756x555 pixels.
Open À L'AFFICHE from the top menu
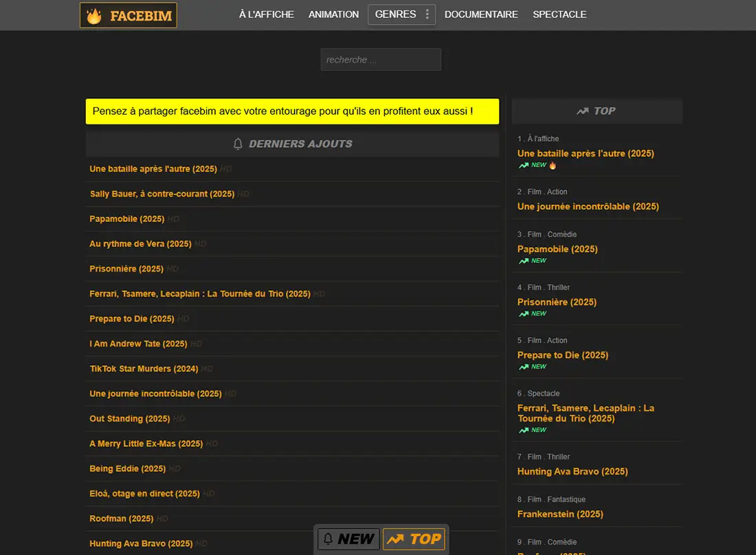click(267, 14)
